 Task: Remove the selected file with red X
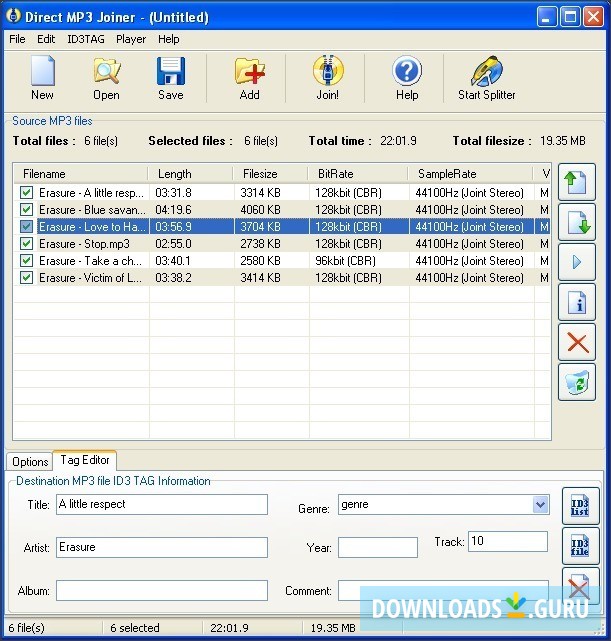[x=577, y=342]
